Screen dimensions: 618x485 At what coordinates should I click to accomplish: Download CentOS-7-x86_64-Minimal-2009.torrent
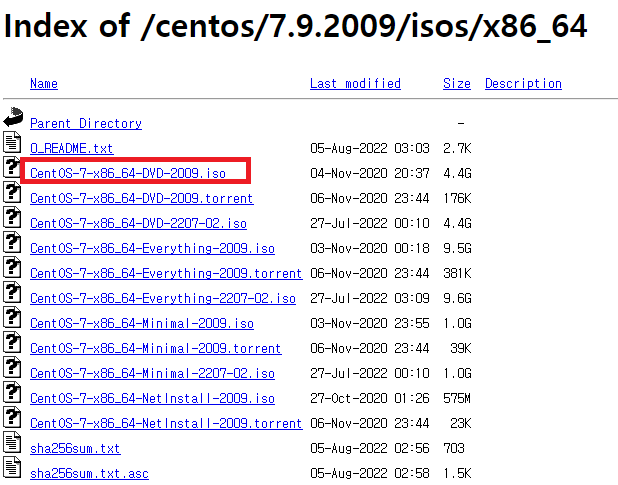[156, 348]
